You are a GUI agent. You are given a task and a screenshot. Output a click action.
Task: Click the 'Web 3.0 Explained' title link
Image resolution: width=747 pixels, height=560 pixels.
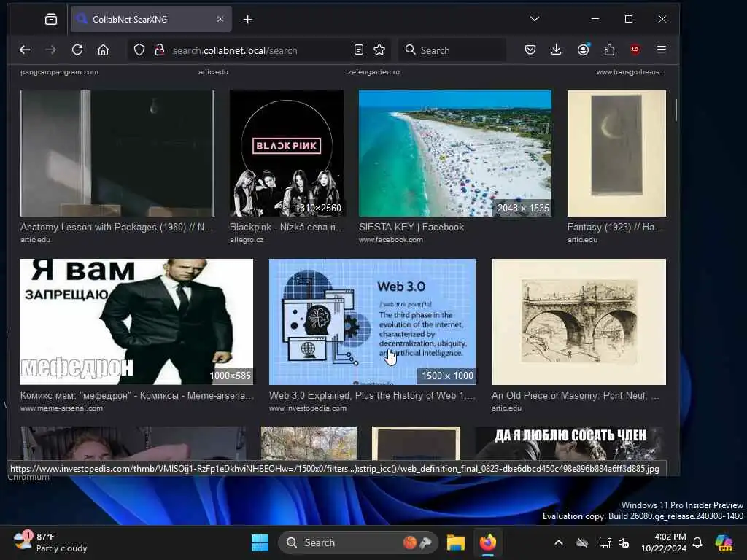point(372,396)
